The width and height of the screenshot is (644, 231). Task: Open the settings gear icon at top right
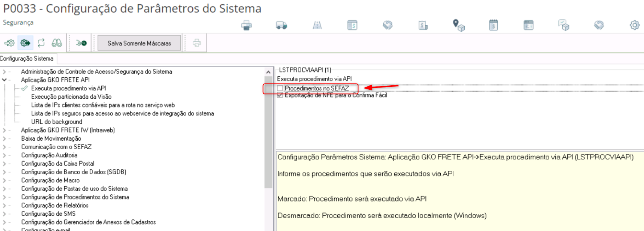coord(635,25)
